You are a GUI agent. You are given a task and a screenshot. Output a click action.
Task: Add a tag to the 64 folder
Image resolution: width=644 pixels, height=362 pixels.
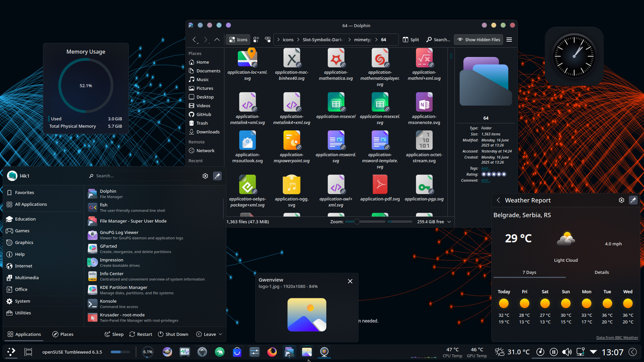pyautogui.click(x=486, y=168)
